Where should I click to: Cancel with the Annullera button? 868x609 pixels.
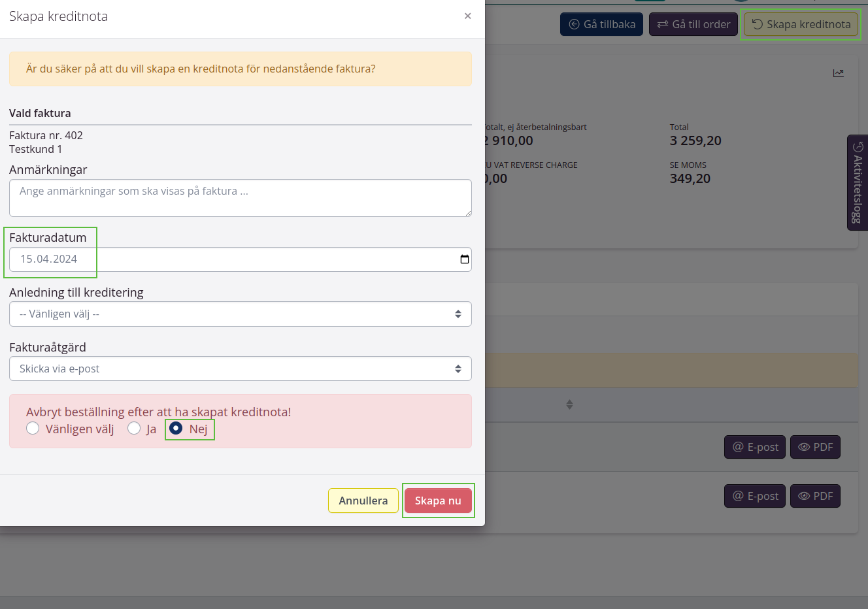point(363,501)
